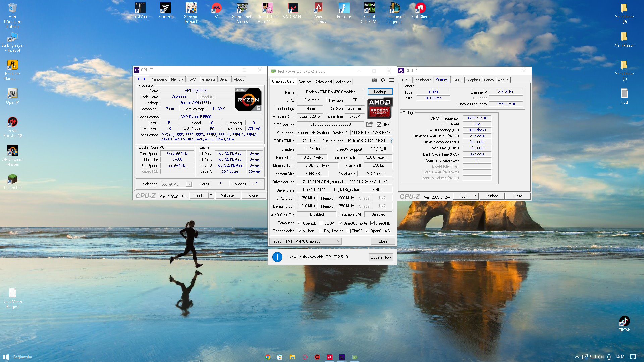Click the Update Now button
This screenshot has width=644, height=362.
click(380, 257)
